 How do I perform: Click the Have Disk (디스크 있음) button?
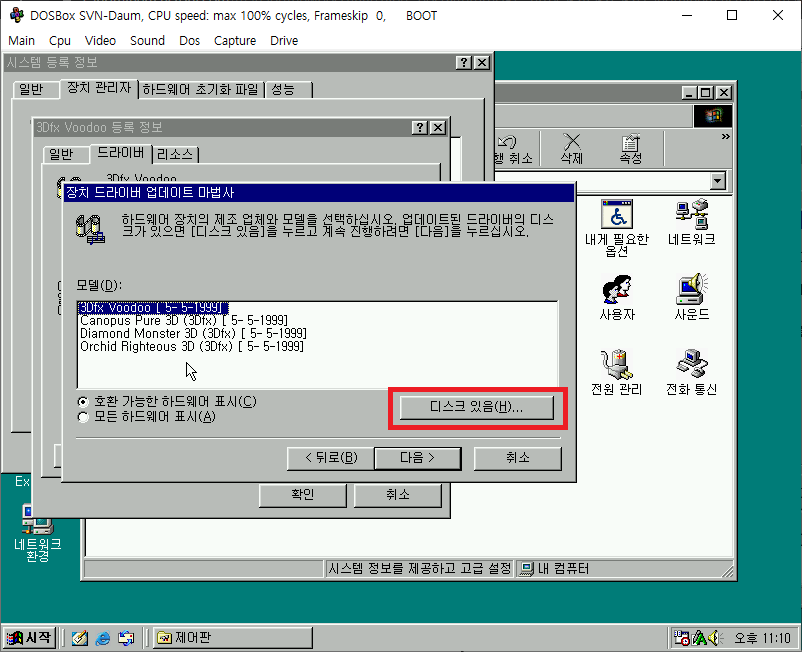coord(477,408)
